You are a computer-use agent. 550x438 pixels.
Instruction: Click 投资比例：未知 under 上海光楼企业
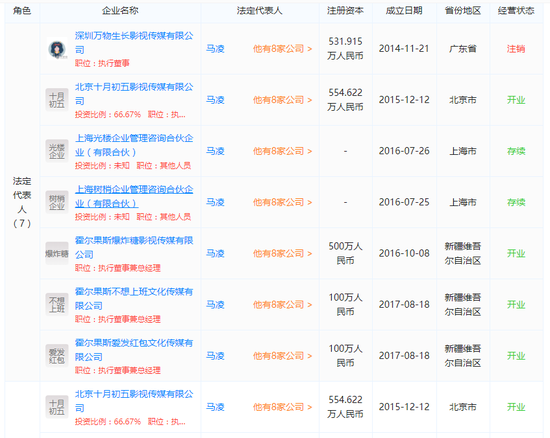(x=102, y=166)
